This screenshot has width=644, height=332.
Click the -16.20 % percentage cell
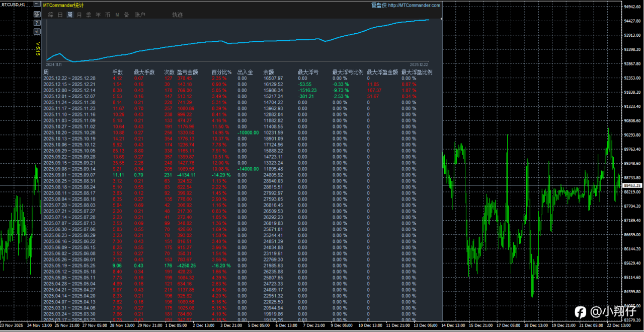click(221, 265)
